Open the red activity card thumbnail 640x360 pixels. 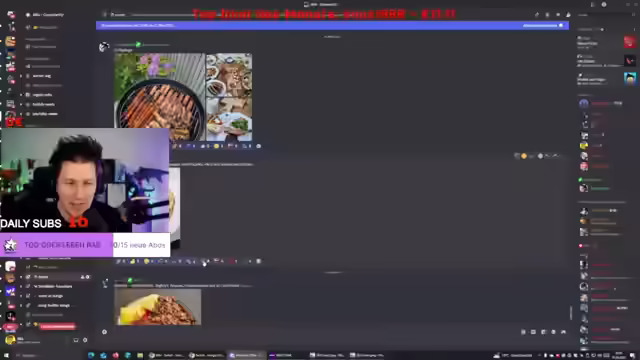pyautogui.click(x=629, y=42)
